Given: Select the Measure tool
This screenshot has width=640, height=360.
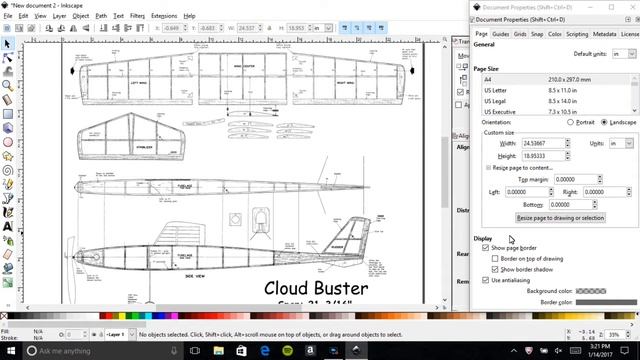Looking at the screenshot, I should [7, 100].
